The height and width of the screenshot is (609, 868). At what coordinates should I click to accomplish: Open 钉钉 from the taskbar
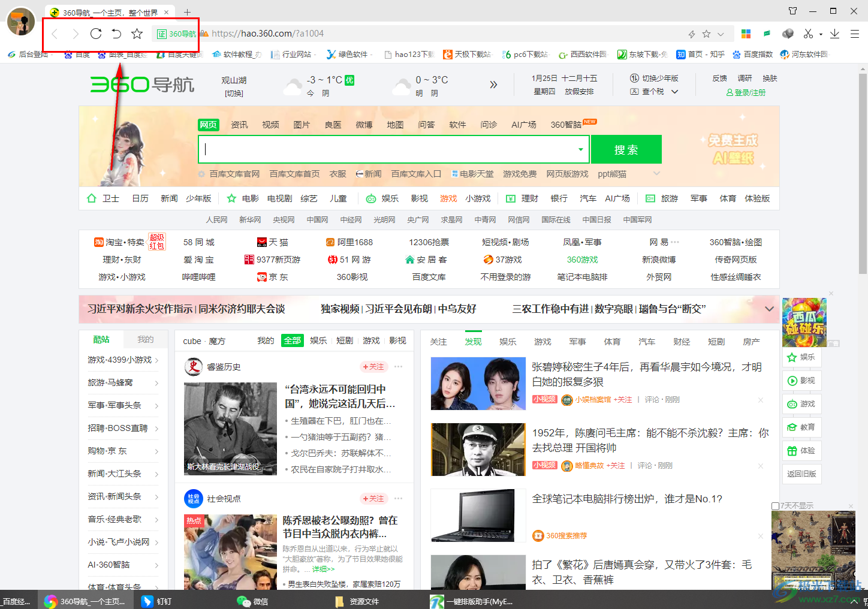[x=157, y=601]
